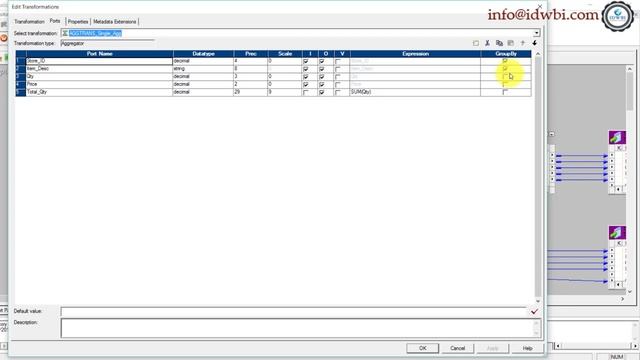640x360 pixels.
Task: Open the Metadata Extensions tab
Action: pyautogui.click(x=115, y=22)
